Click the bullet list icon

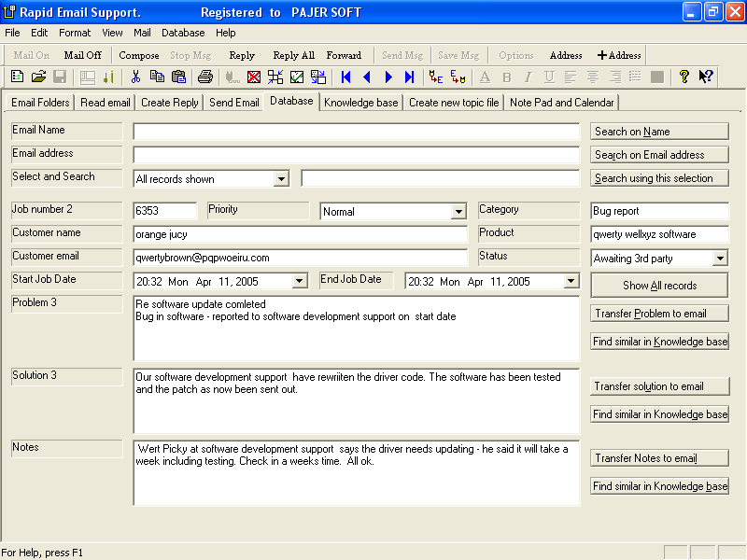coord(635,77)
